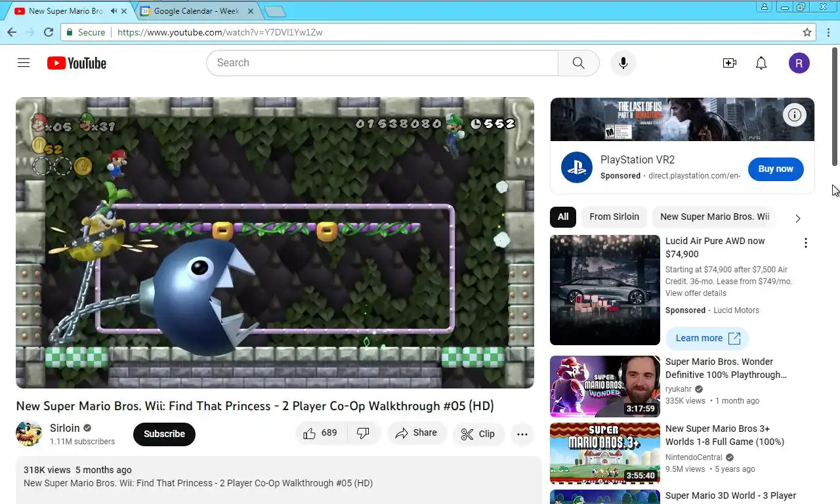Image resolution: width=840 pixels, height=504 pixels.
Task: Click Buy now for PlayStation VR2
Action: 776,169
